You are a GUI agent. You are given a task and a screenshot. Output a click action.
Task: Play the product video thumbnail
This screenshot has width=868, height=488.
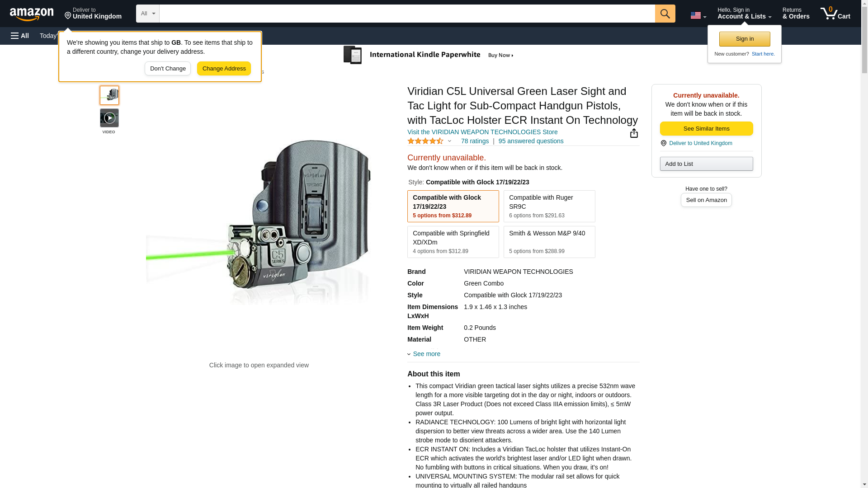tap(109, 118)
